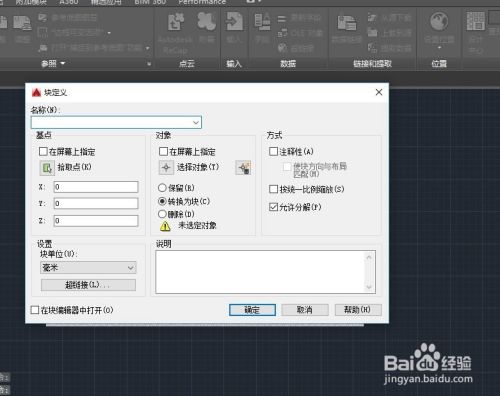Open the frames-vary dropdown arrow in ribbon

109,33
